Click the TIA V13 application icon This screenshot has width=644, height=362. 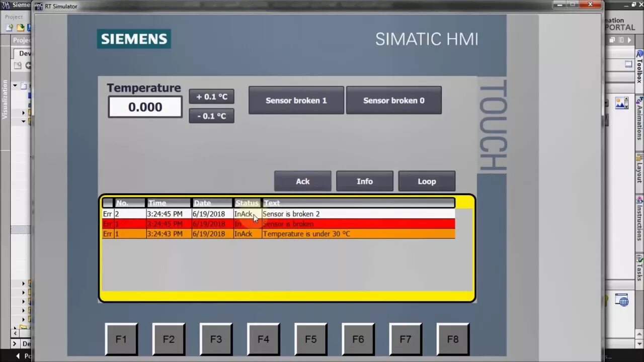pos(6,5)
